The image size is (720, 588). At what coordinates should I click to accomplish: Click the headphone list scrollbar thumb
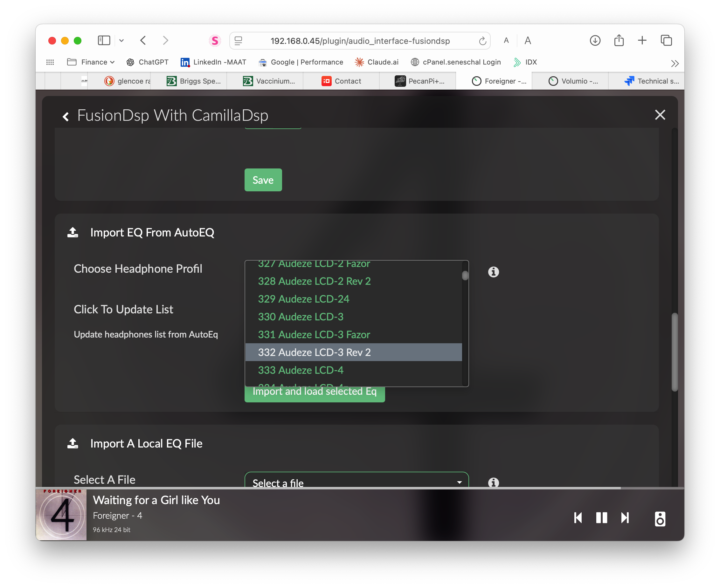[x=465, y=276]
